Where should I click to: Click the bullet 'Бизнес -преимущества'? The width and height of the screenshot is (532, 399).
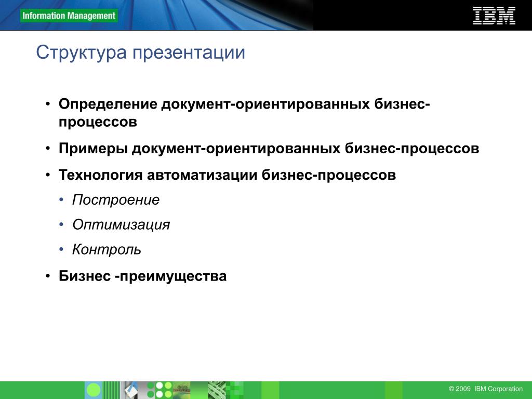[x=142, y=276]
